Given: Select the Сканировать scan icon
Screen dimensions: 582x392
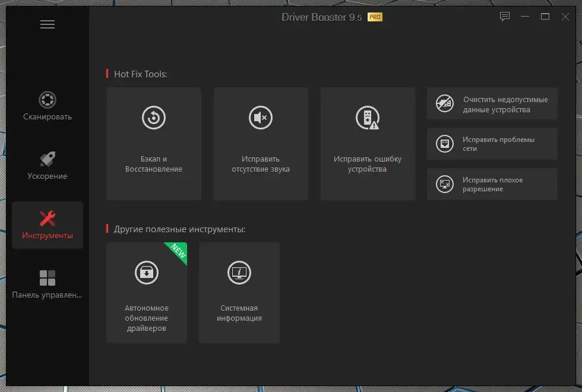Looking at the screenshot, I should pos(48,100).
